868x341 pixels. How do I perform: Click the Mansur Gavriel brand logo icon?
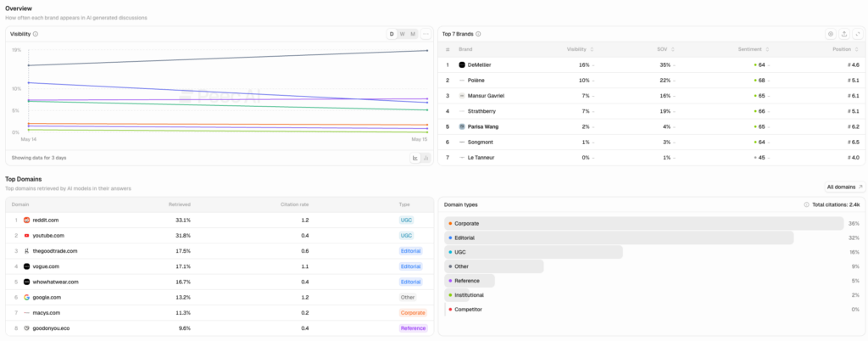click(462, 96)
